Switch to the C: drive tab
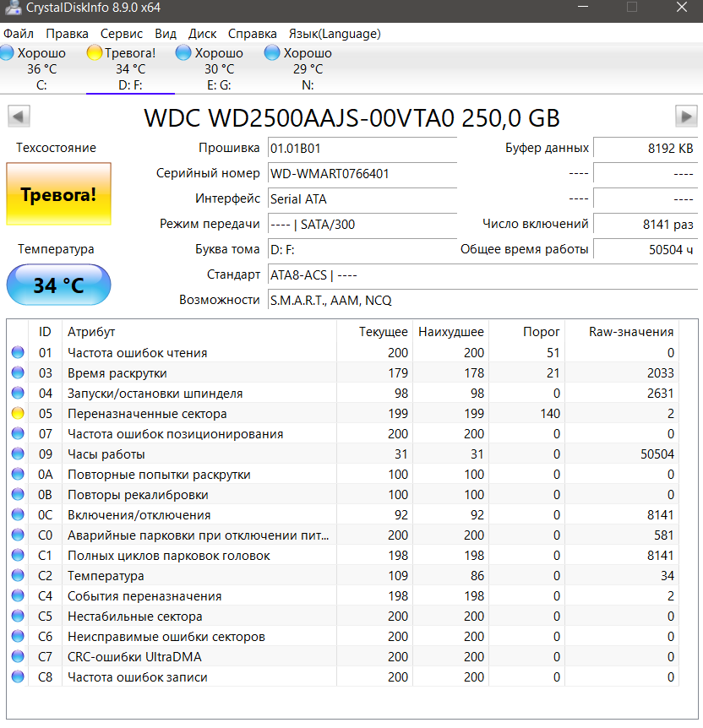The height and width of the screenshot is (728, 703). point(41,69)
